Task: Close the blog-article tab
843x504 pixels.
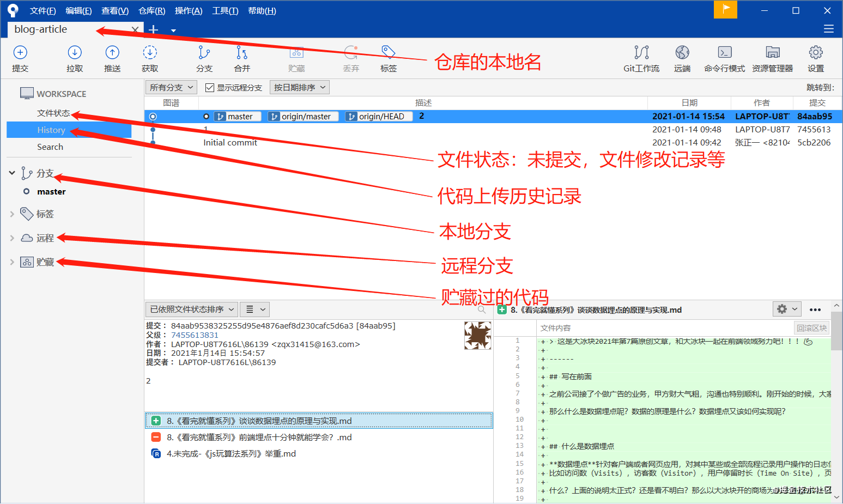Action: pyautogui.click(x=135, y=29)
